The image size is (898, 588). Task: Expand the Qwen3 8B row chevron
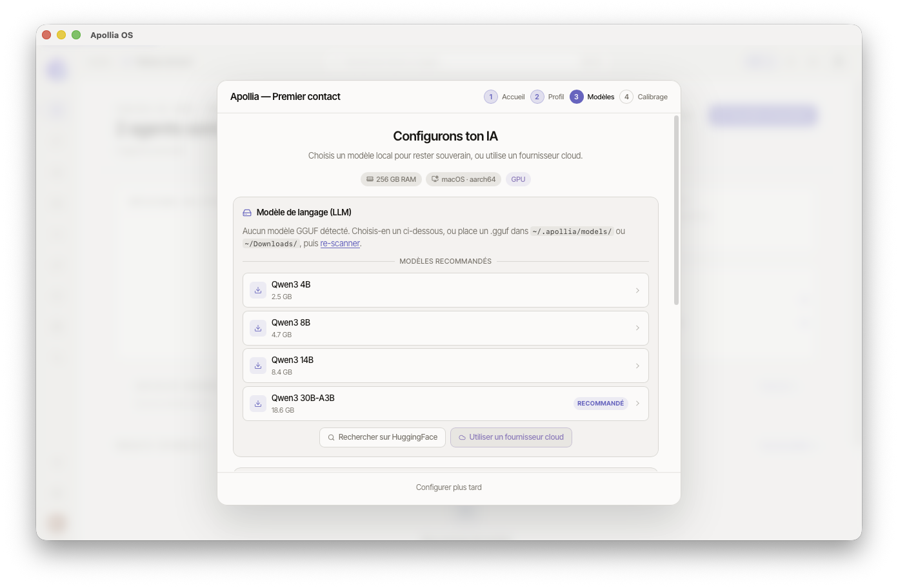[637, 328]
